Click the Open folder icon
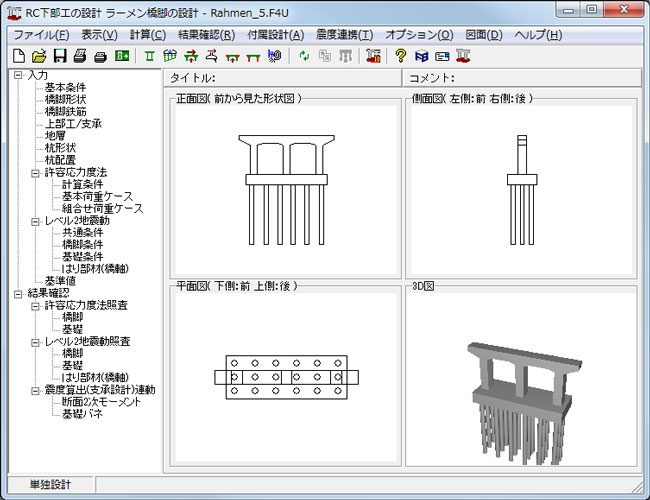 coord(39,56)
